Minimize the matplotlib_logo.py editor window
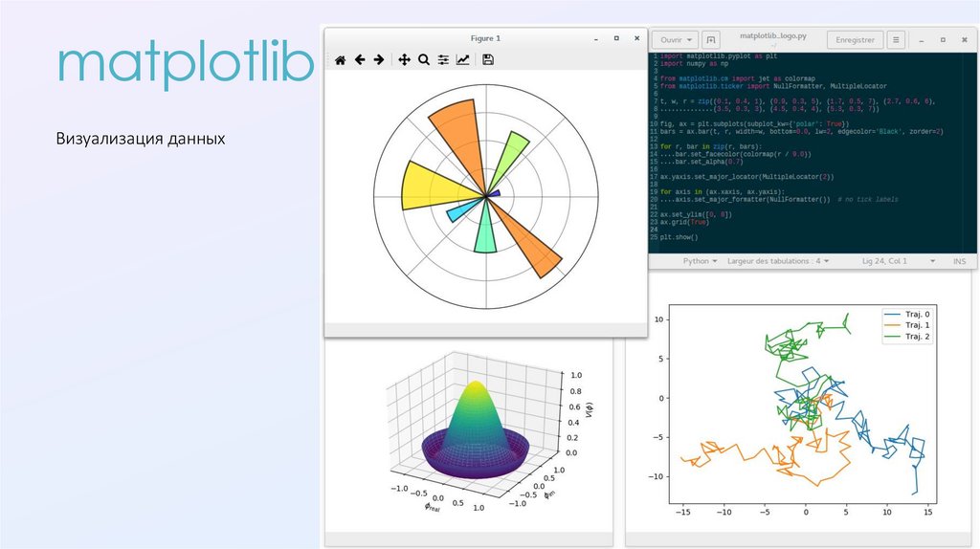Image resolution: width=980 pixels, height=549 pixels. pyautogui.click(x=922, y=40)
